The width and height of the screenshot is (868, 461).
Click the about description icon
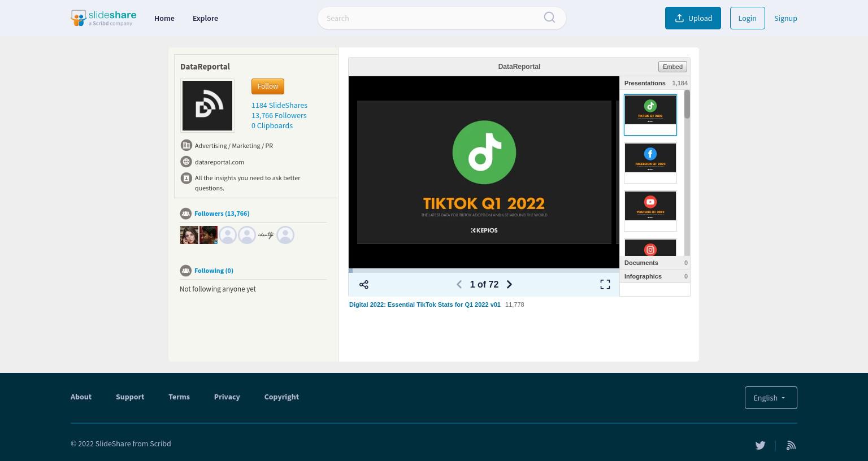coord(186,178)
